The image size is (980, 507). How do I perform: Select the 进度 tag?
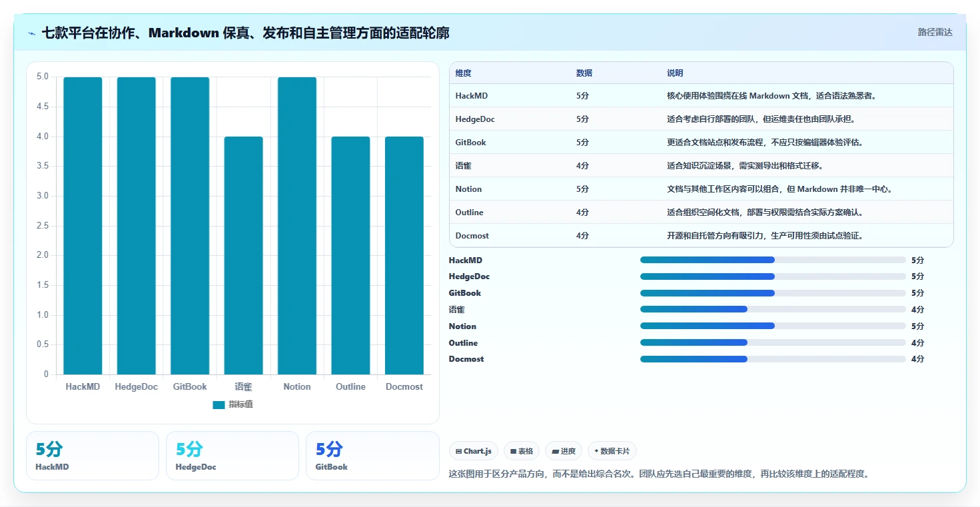564,451
